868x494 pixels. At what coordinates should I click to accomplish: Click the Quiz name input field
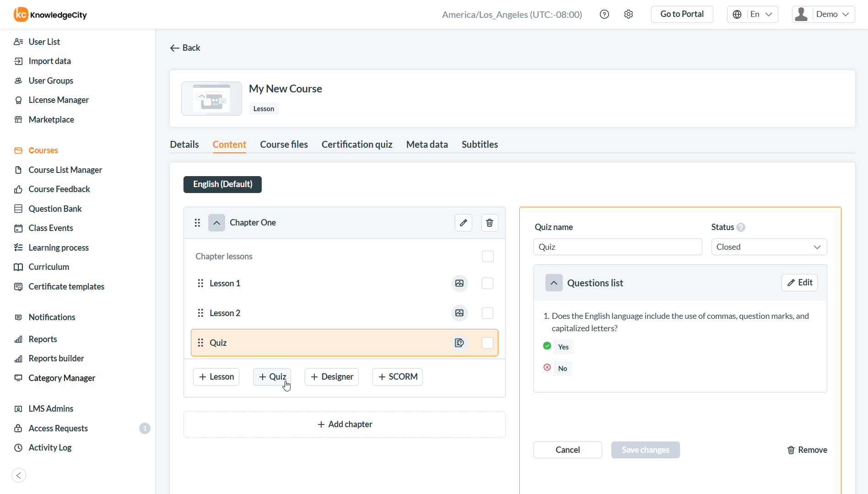[x=617, y=247]
